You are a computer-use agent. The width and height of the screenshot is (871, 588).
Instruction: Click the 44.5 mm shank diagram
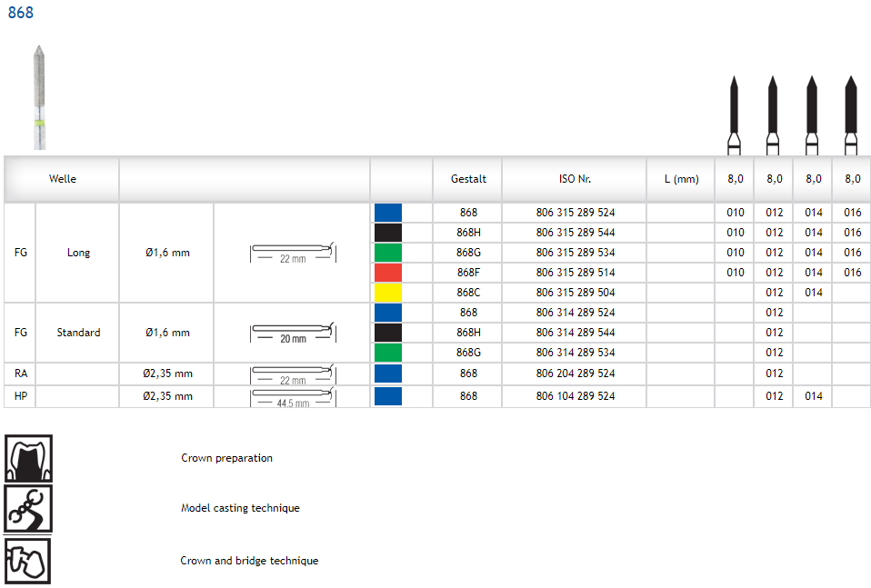293,396
